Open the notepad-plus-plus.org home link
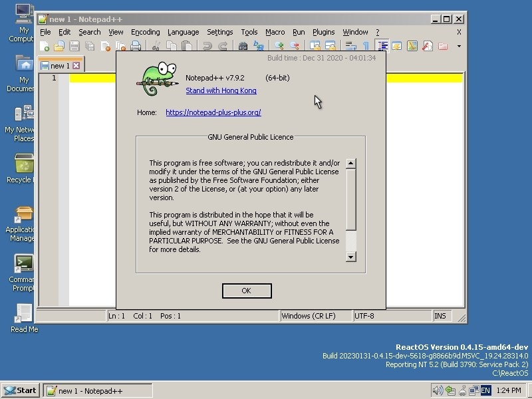Screen dimensions: 532x399 (x=213, y=112)
